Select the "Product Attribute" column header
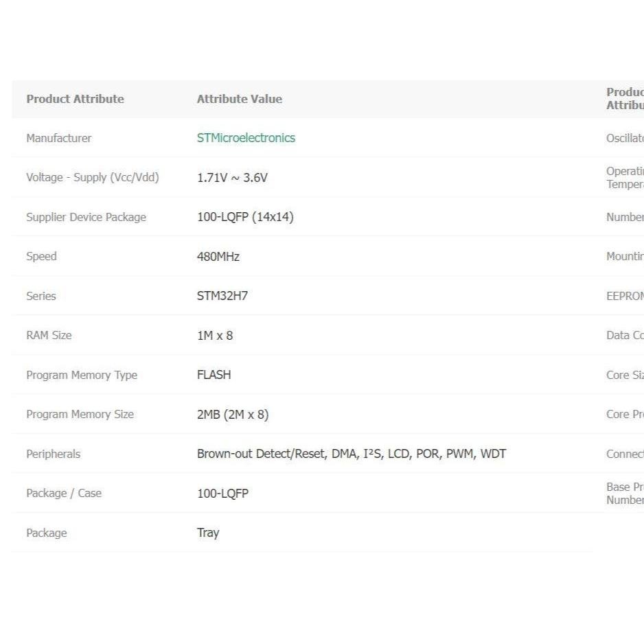This screenshot has height=644, width=644. [x=75, y=99]
